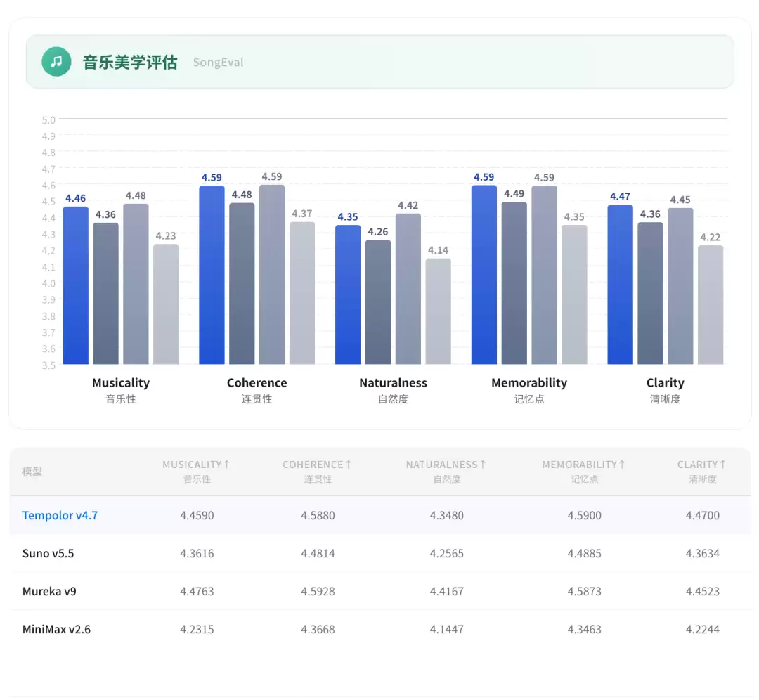Image resolution: width=759 pixels, height=700 pixels.
Task: Sort table by Memorability column arrow
Action: tap(622, 465)
